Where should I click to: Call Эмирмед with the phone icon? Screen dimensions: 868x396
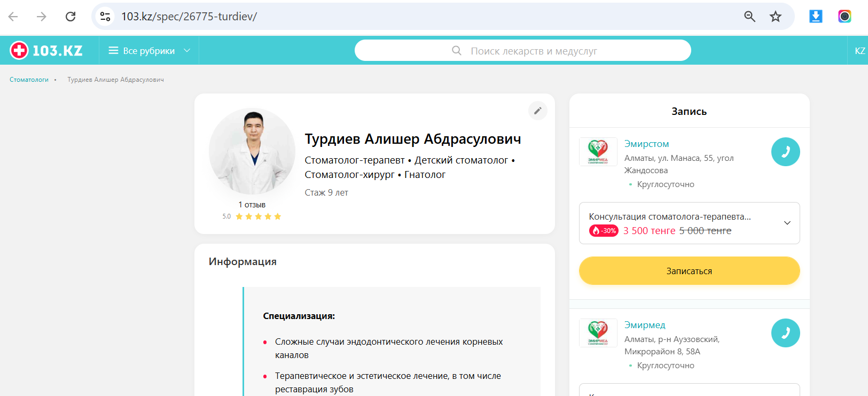coord(786,333)
